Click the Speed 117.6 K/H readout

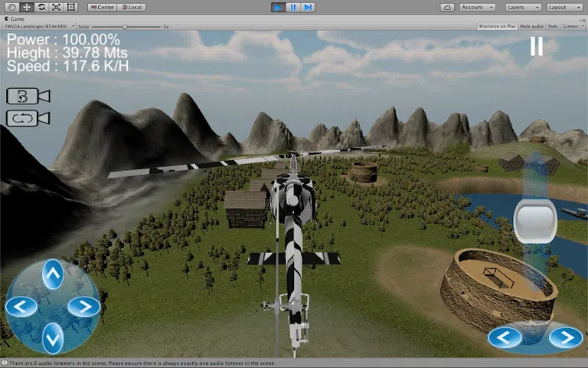[x=68, y=66]
